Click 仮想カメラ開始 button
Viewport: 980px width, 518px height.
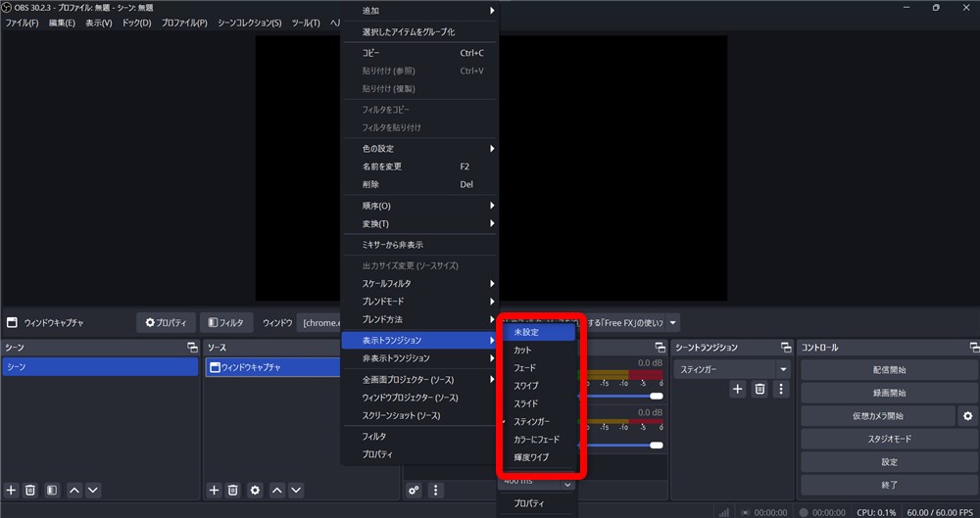pos(877,416)
